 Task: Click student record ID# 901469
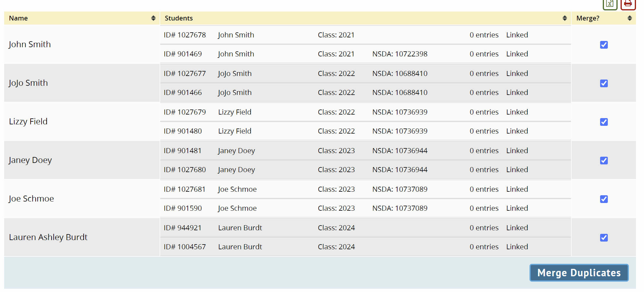pyautogui.click(x=183, y=54)
